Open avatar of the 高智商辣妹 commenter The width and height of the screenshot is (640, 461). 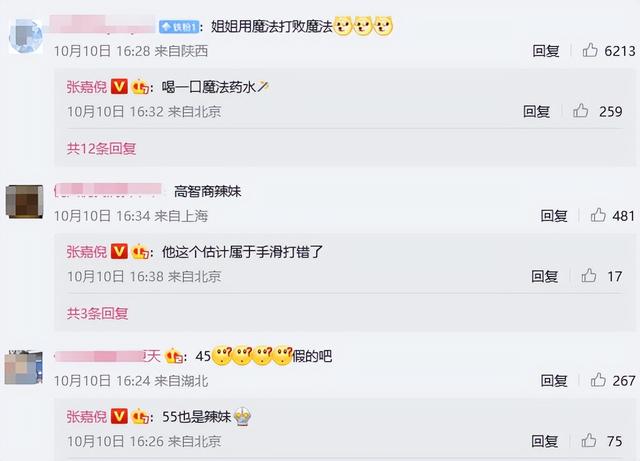(x=24, y=201)
